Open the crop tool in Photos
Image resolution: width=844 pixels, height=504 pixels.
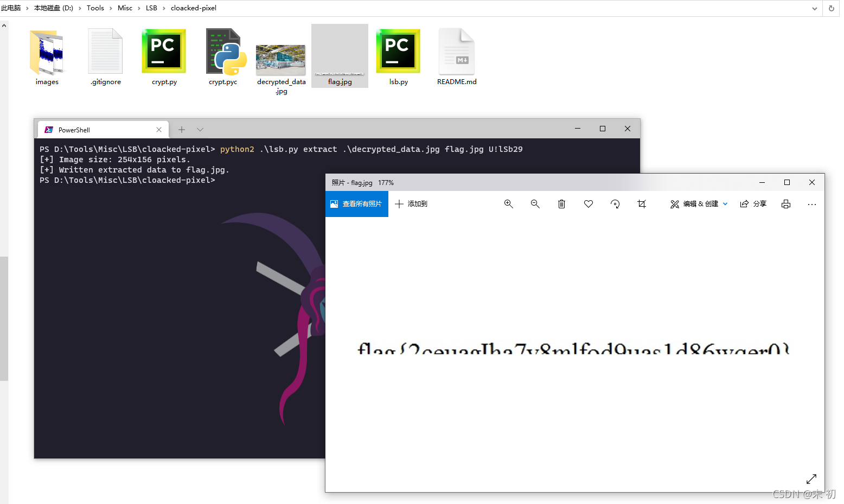point(642,204)
